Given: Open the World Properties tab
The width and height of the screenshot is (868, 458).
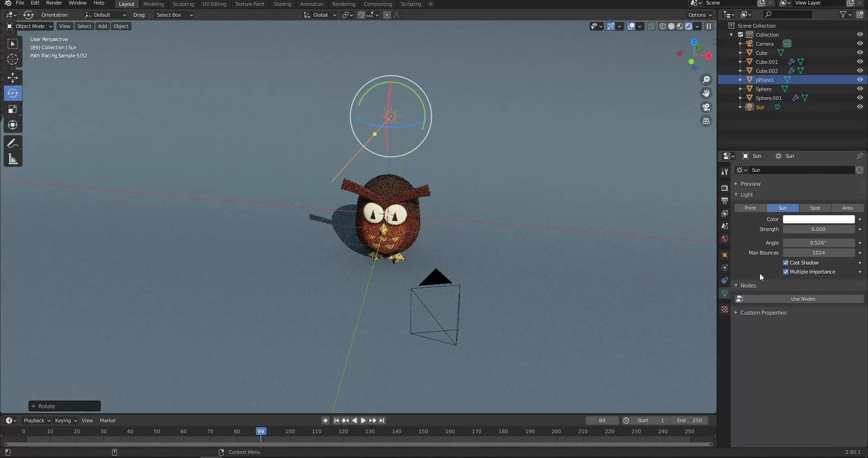Looking at the screenshot, I should pyautogui.click(x=725, y=239).
